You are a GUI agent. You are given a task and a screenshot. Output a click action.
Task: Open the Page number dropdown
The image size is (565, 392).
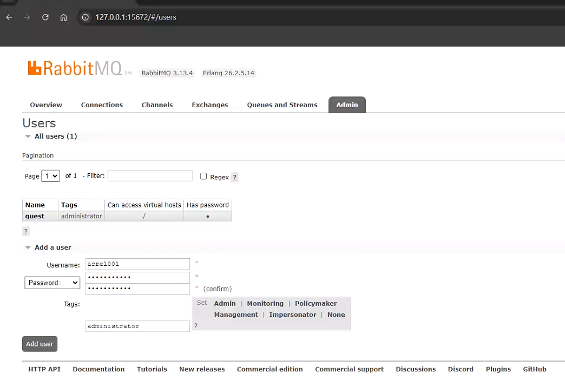point(50,176)
